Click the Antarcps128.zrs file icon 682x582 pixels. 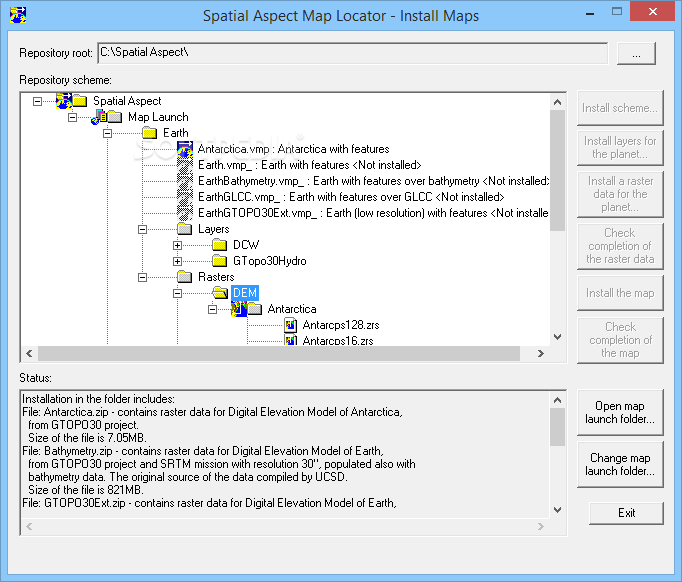pyautogui.click(x=291, y=325)
